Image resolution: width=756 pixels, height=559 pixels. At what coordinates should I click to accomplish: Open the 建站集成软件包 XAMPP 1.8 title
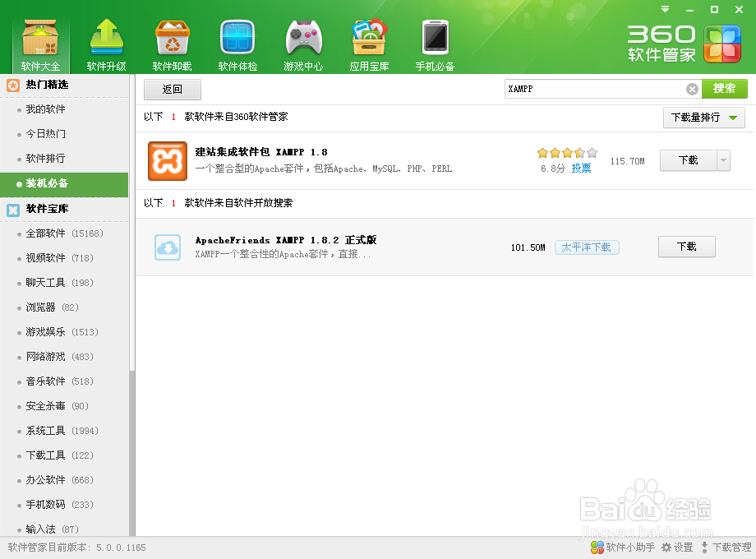(261, 152)
